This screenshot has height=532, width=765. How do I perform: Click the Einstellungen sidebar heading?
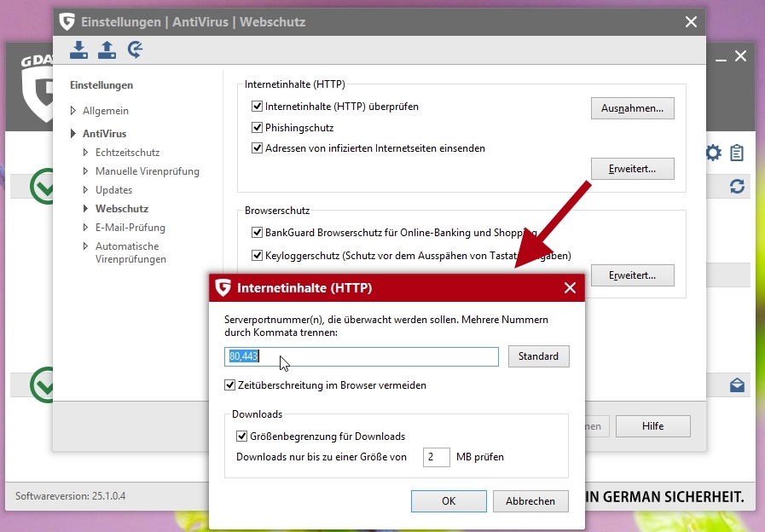tap(101, 85)
